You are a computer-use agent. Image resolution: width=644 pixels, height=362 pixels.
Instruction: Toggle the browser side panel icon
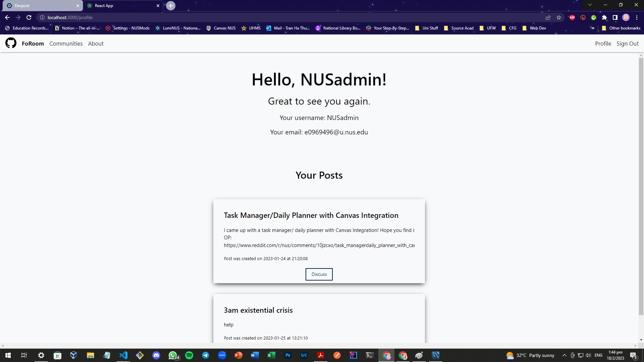tap(615, 17)
